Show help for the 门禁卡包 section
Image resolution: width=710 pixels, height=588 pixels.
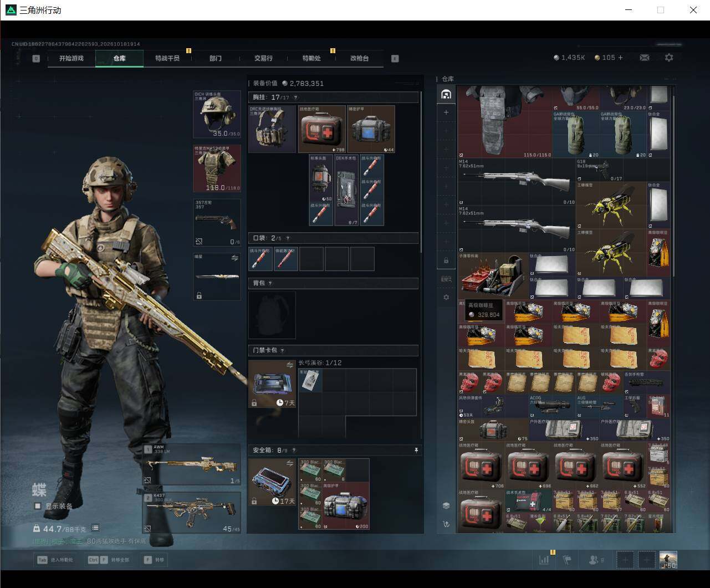click(283, 351)
